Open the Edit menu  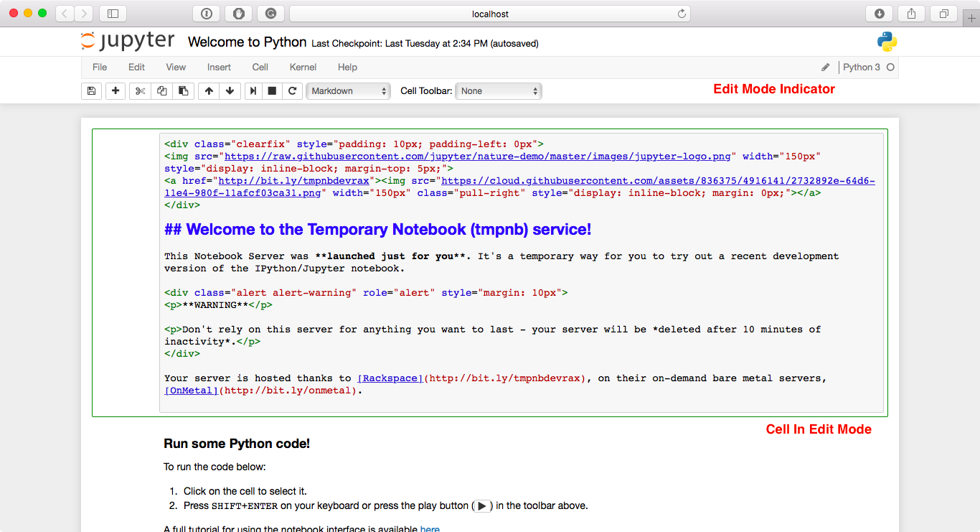click(136, 67)
